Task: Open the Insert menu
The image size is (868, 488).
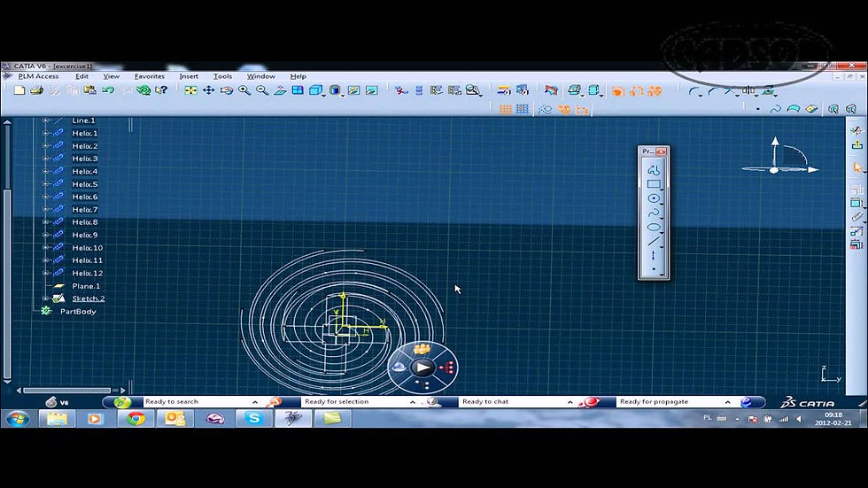Action: (188, 76)
